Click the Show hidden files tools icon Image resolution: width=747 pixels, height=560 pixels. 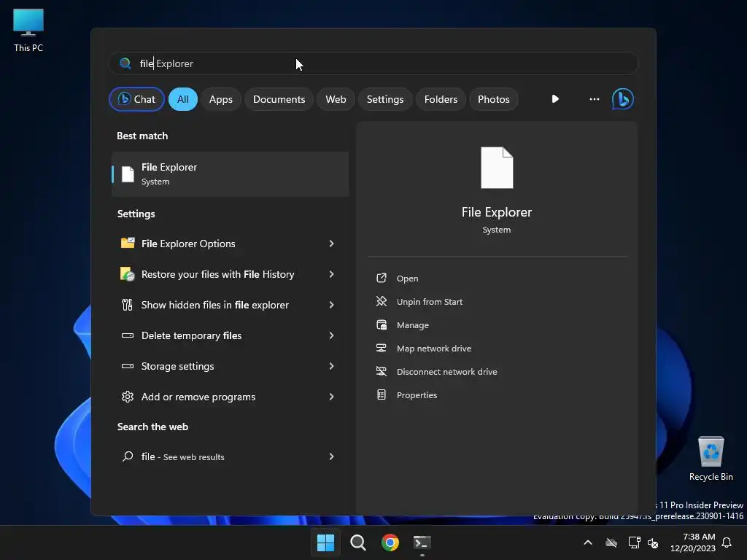point(127,305)
